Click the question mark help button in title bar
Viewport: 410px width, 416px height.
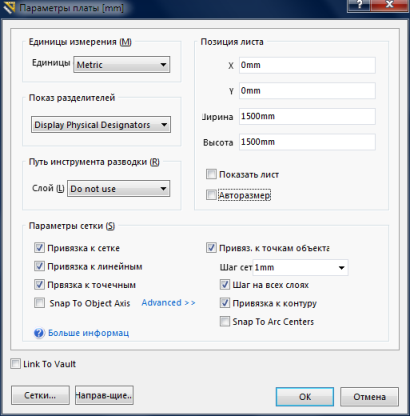359,5
